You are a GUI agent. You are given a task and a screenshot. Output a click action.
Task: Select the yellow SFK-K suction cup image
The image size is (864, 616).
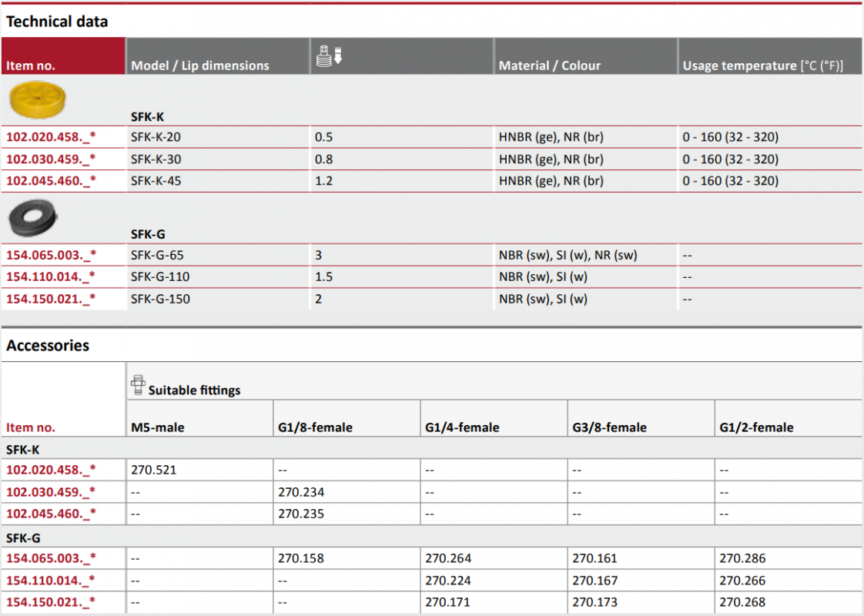point(38,100)
